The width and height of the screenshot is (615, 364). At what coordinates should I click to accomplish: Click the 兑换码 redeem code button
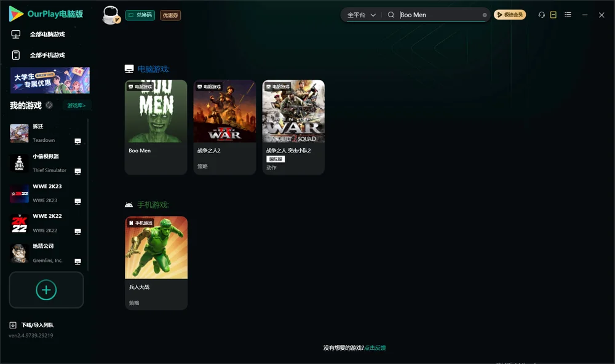(140, 15)
